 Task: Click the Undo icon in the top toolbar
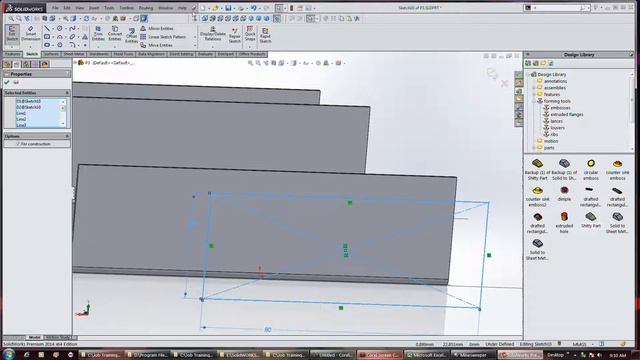253,8
